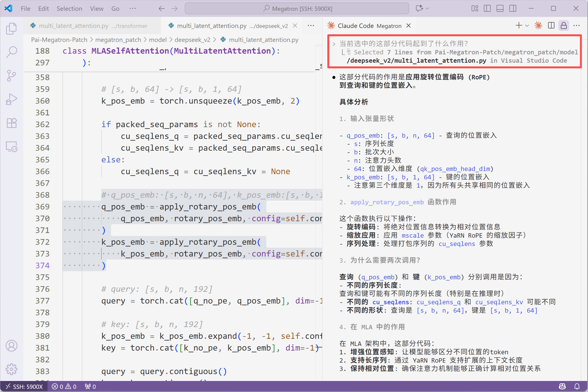Click the apply_rotary_pos_emb reference in heading 2
Screen dimensions: 588x392
387,202
